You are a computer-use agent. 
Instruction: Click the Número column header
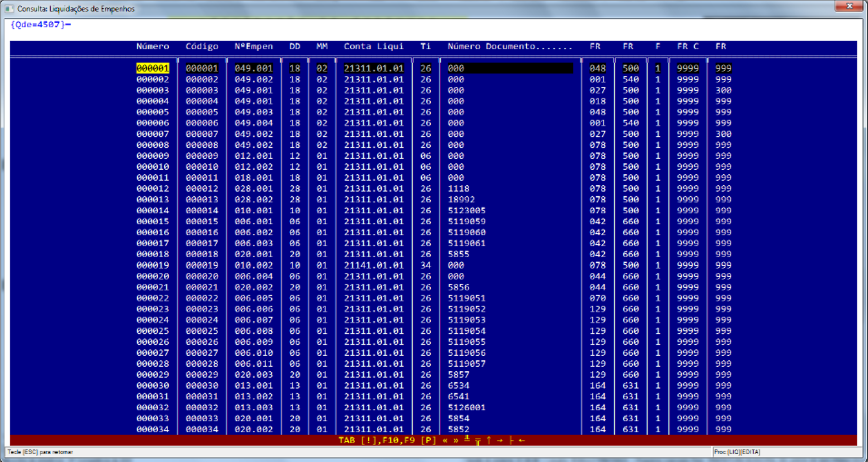153,46
